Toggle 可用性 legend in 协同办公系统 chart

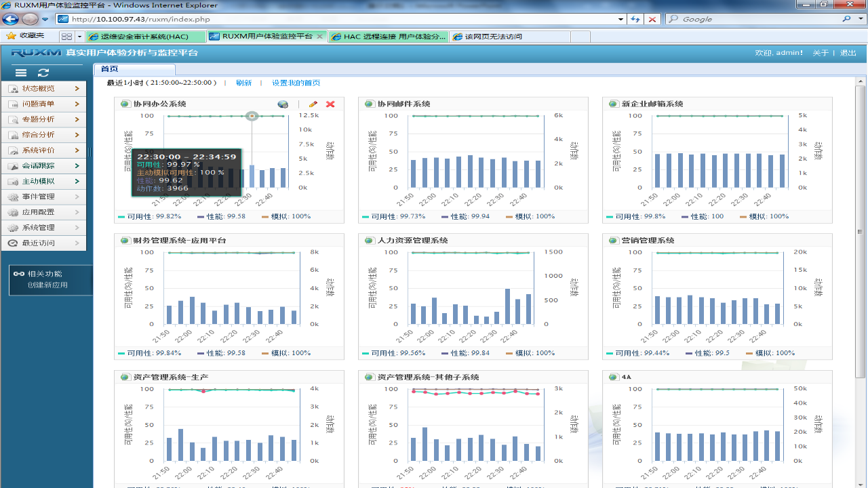click(x=149, y=216)
